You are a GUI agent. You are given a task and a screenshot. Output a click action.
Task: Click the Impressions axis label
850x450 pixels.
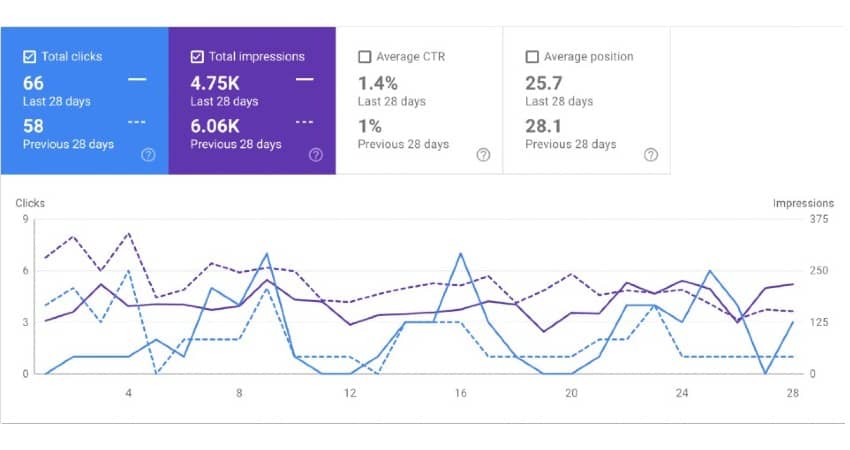point(803,203)
